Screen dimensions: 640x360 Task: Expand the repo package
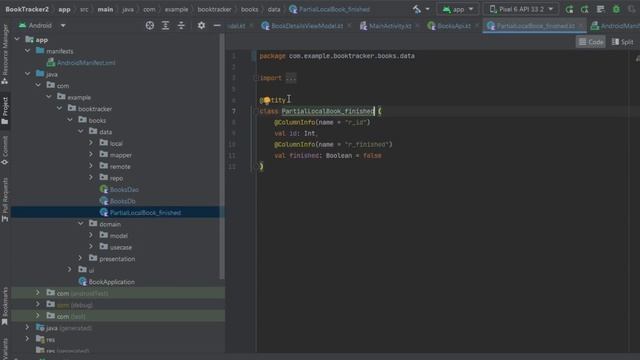pos(91,178)
